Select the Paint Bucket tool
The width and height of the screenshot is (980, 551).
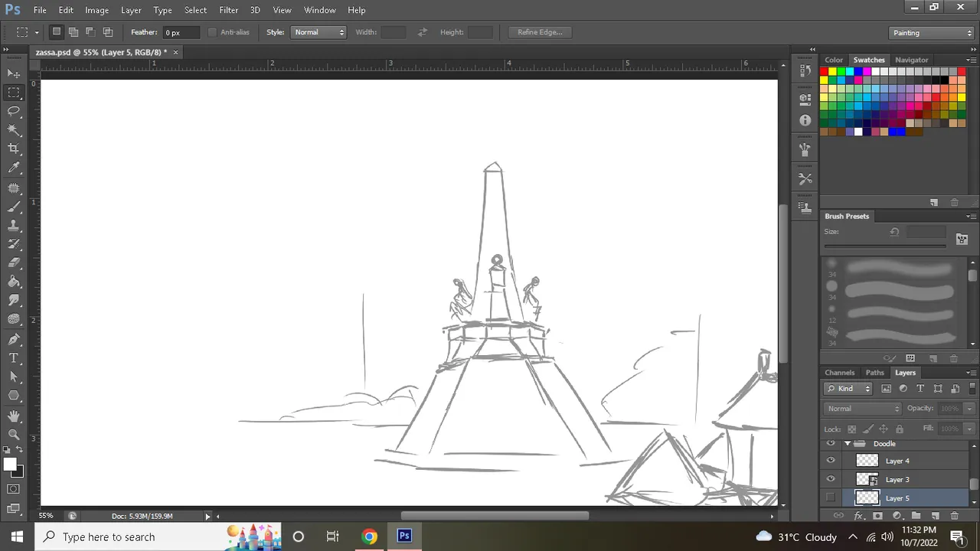[x=14, y=282]
